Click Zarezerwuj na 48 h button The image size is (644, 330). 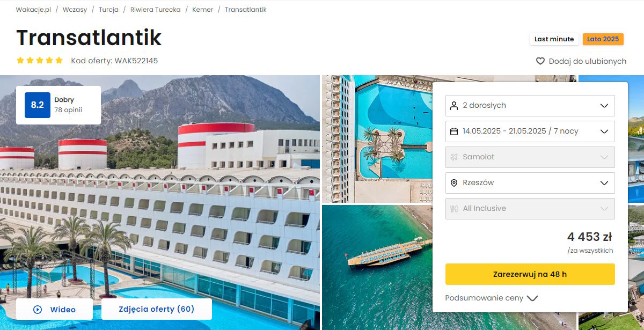tap(530, 274)
